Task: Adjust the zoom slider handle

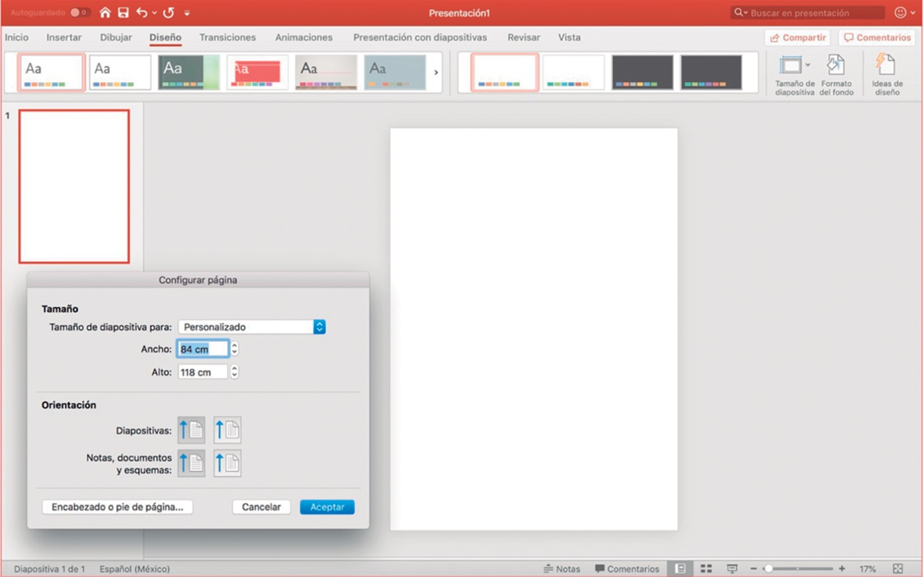Action: click(x=768, y=569)
